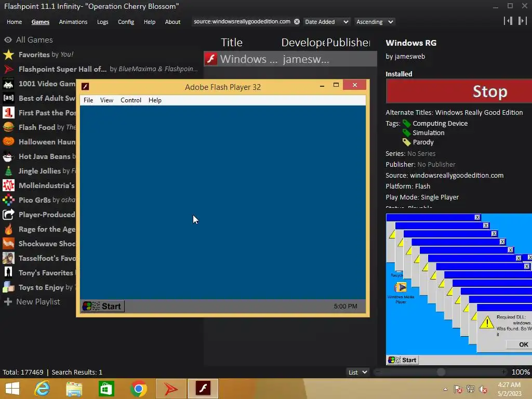This screenshot has width=532, height=399.
Task: Click the Flash icon in the Windows game row
Action: coord(211,59)
